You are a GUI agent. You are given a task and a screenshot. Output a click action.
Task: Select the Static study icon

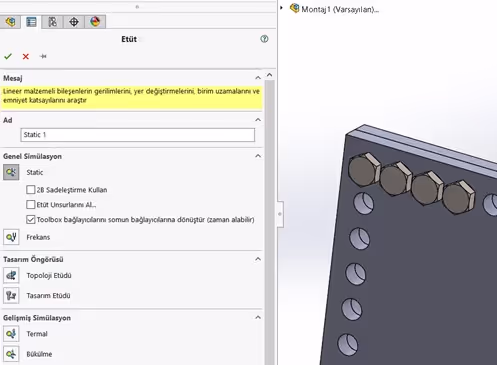pyautogui.click(x=11, y=172)
